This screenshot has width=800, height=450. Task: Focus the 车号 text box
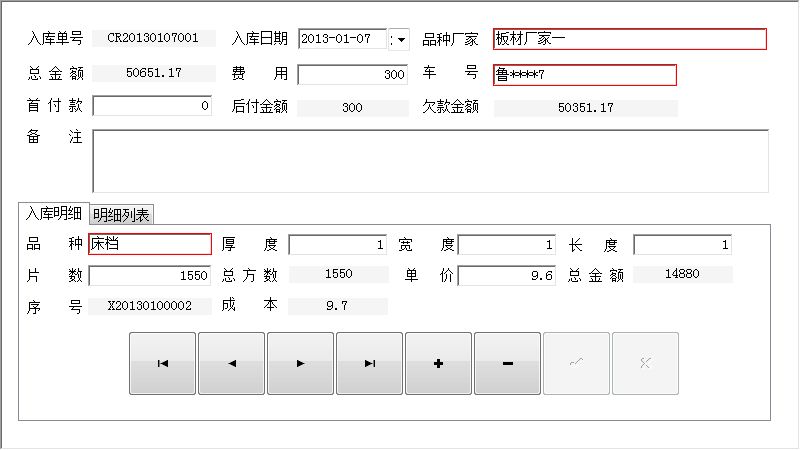click(x=584, y=75)
